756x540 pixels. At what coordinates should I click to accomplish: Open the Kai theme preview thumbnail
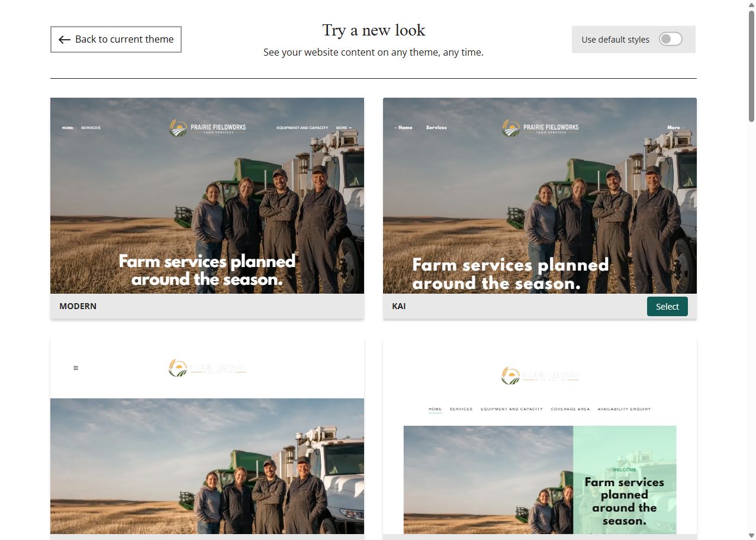(540, 195)
